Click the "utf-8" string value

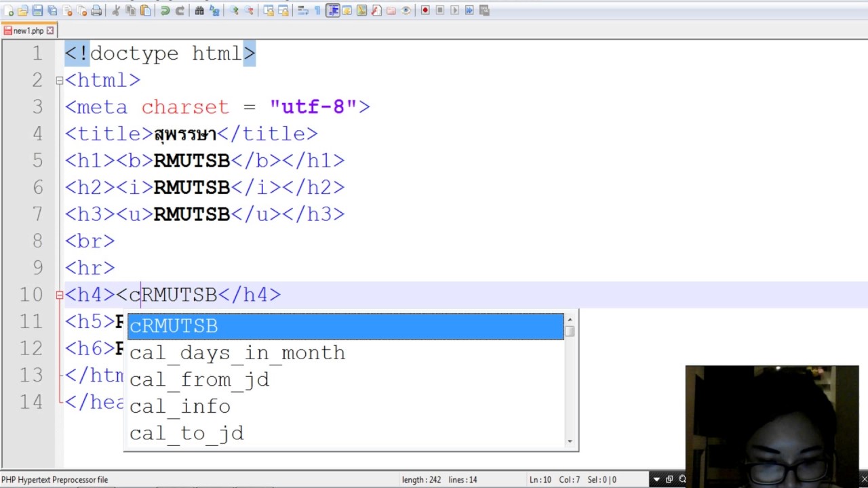[313, 107]
